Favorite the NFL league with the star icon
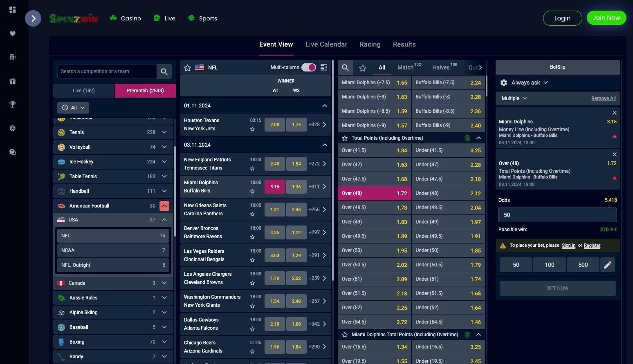 click(x=188, y=68)
